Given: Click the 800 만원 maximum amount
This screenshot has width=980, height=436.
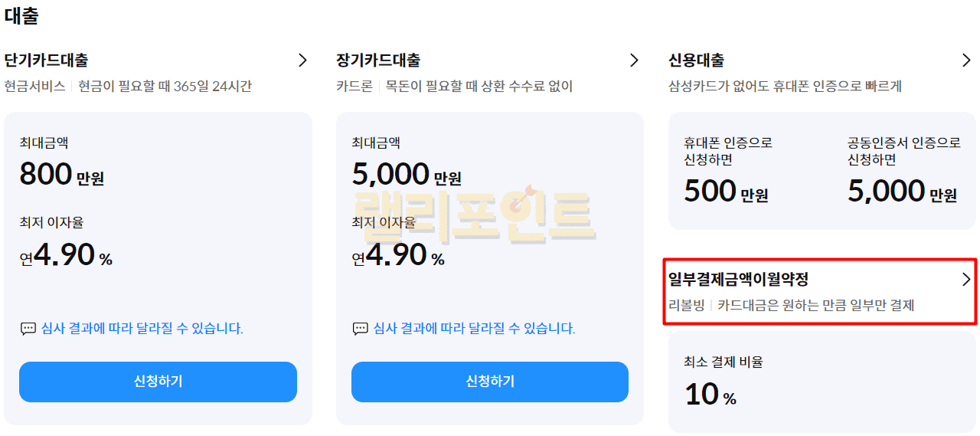Looking at the screenshot, I should tap(61, 175).
